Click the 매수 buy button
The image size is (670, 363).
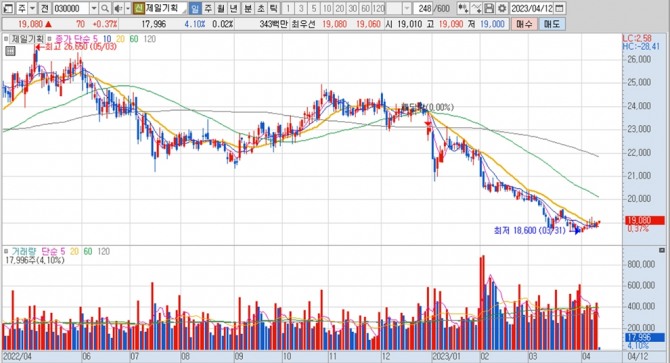(x=523, y=24)
